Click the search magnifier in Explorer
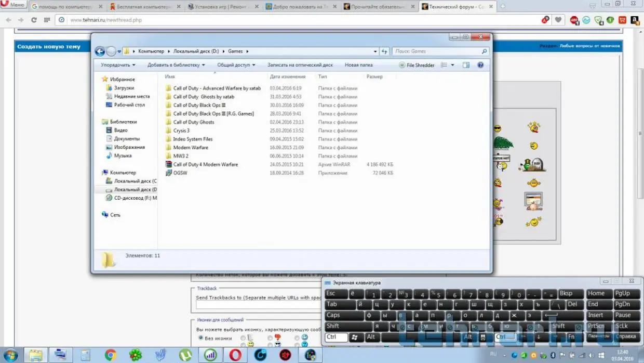 484,51
